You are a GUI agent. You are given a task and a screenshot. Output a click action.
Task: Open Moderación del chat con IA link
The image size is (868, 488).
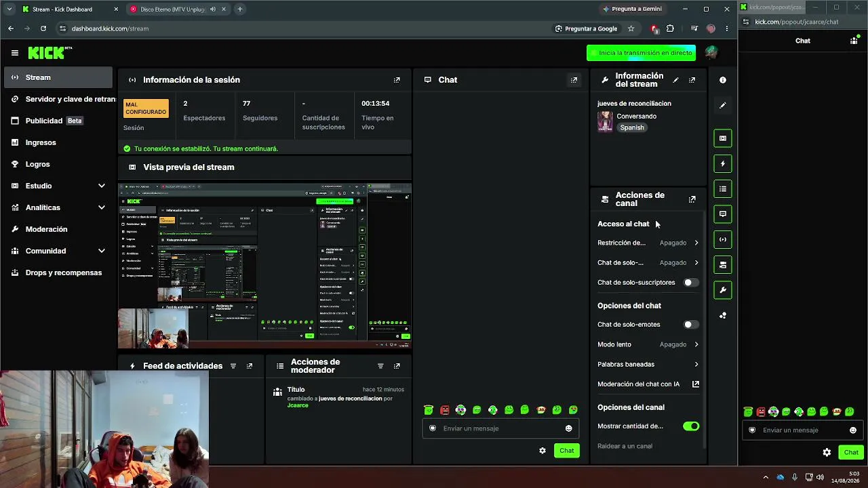(648, 384)
